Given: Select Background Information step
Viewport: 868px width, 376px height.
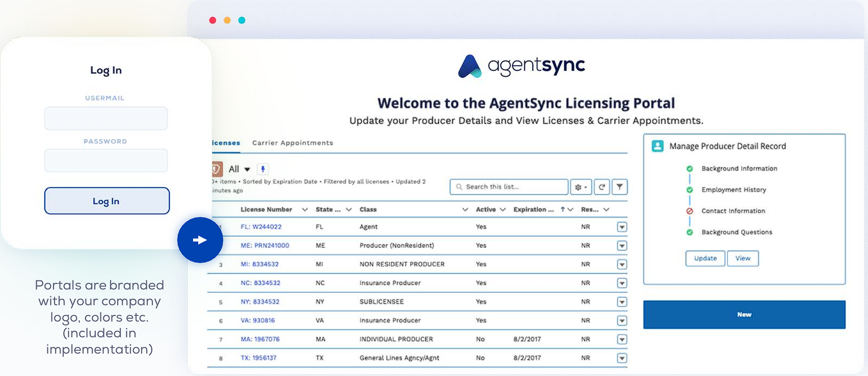Looking at the screenshot, I should (x=739, y=168).
